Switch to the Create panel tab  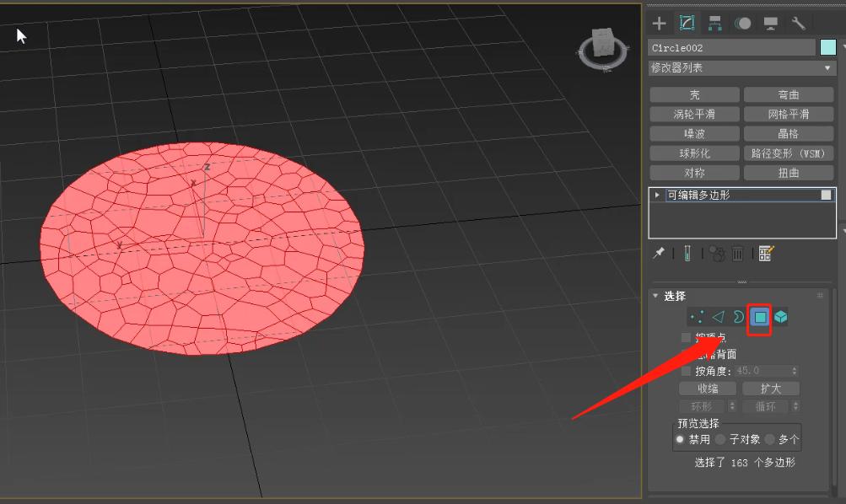coord(660,24)
